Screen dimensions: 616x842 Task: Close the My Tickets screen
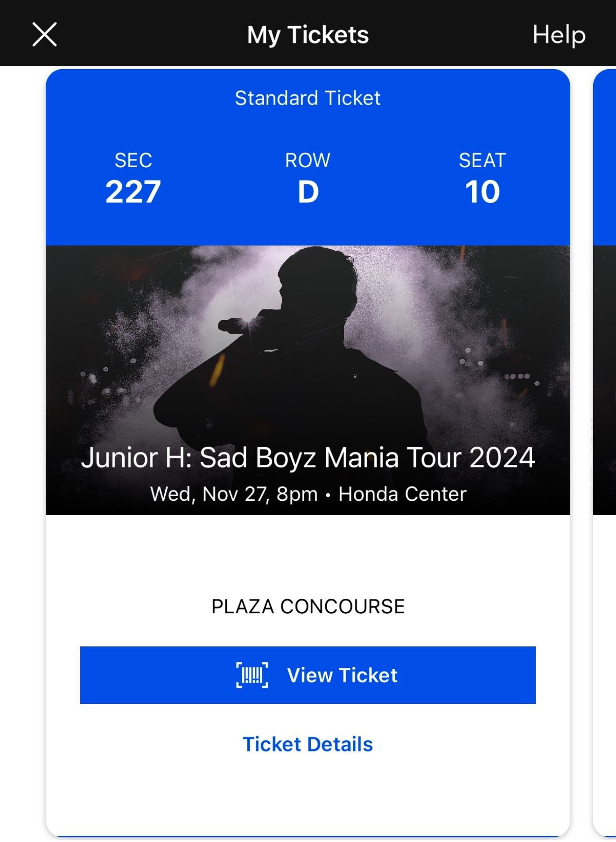tap(45, 35)
